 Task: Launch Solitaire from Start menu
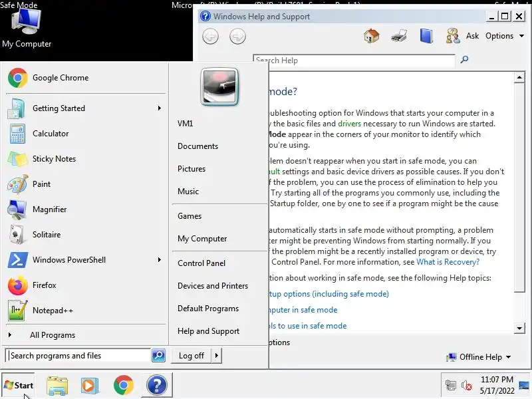85,235
